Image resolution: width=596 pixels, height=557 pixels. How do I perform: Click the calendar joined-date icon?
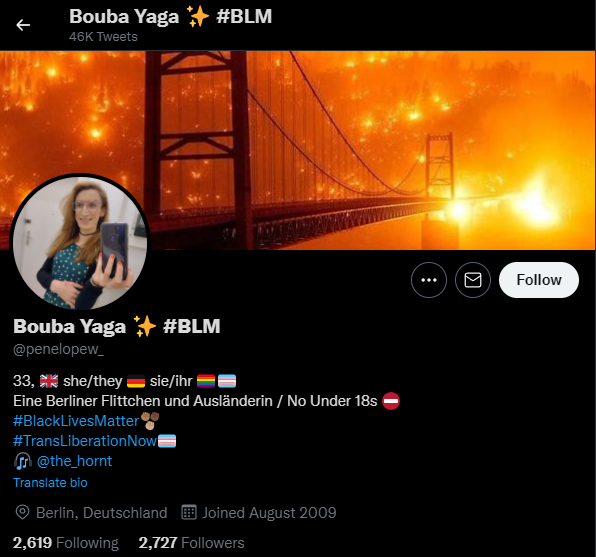189,512
